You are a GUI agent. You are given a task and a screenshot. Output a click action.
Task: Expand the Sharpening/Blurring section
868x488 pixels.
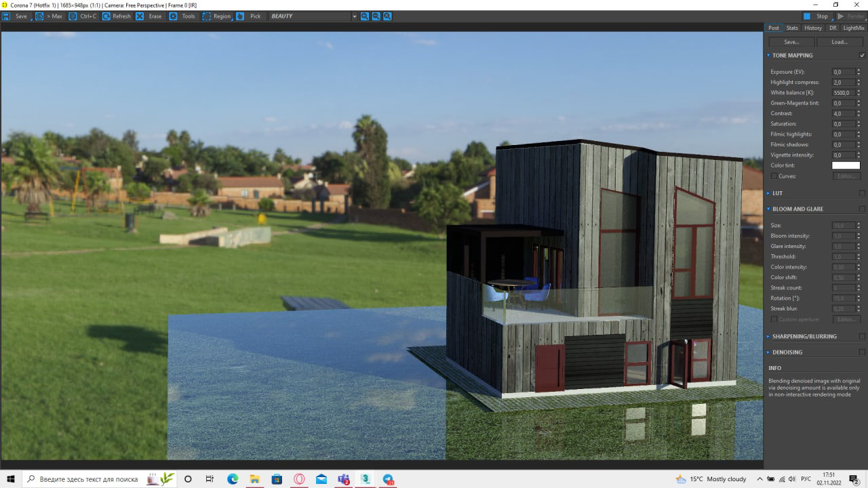tap(768, 336)
